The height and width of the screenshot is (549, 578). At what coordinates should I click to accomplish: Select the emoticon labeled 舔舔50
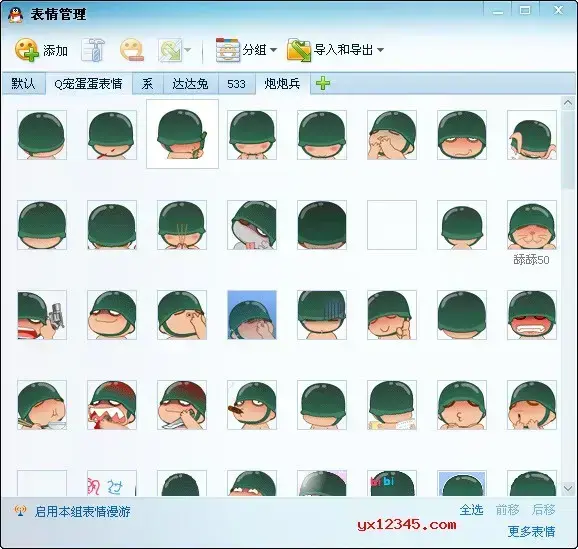click(x=532, y=225)
